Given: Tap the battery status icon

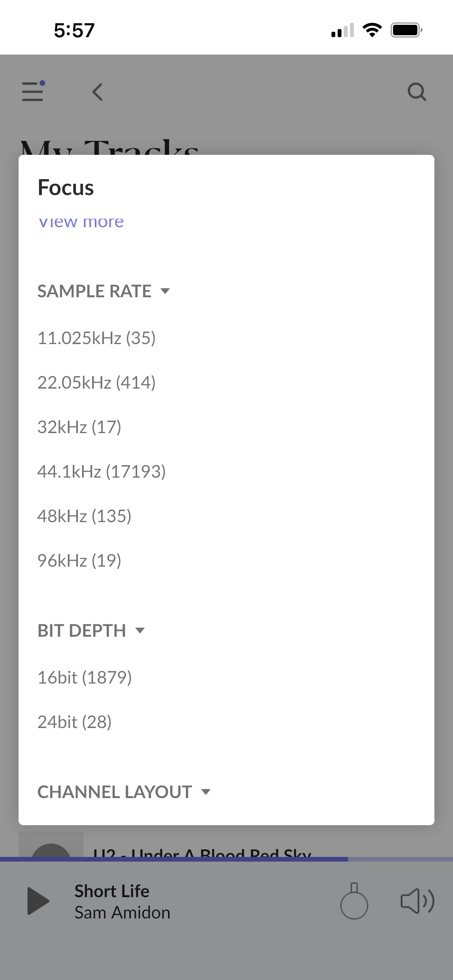Looking at the screenshot, I should click(406, 30).
